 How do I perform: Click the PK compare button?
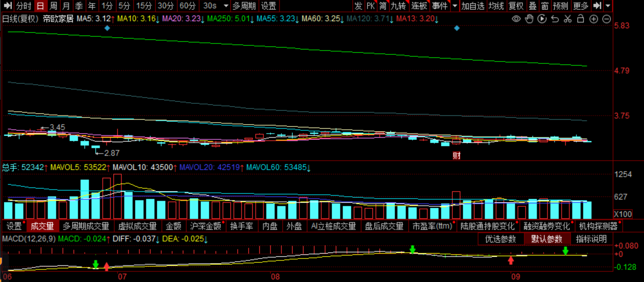click(x=370, y=6)
